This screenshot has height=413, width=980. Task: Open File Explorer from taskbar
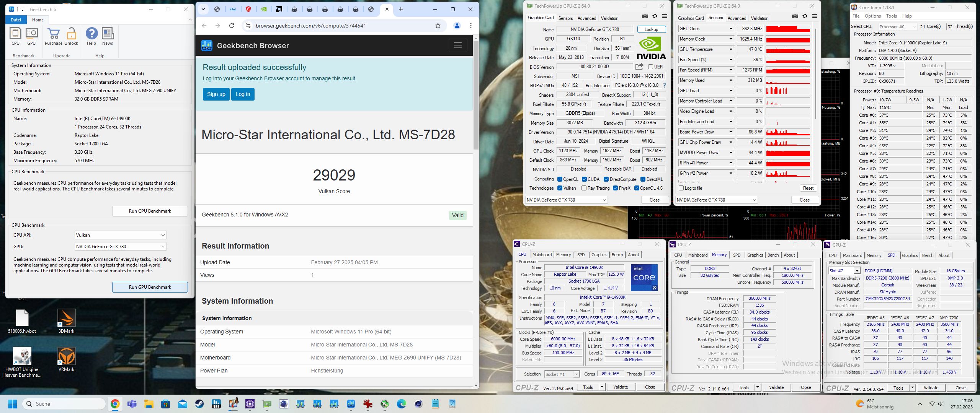pyautogui.click(x=149, y=404)
